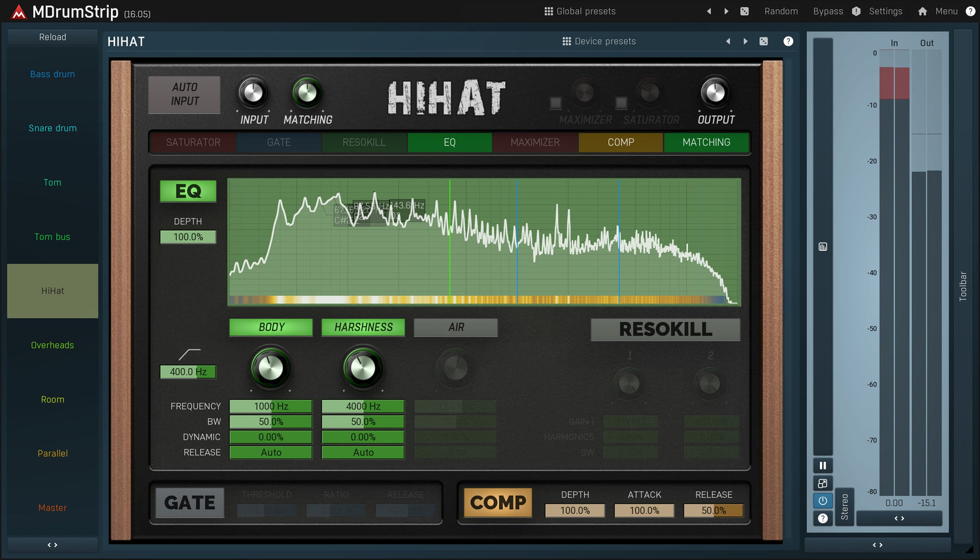
Task: Open the Global presets list
Action: (580, 11)
